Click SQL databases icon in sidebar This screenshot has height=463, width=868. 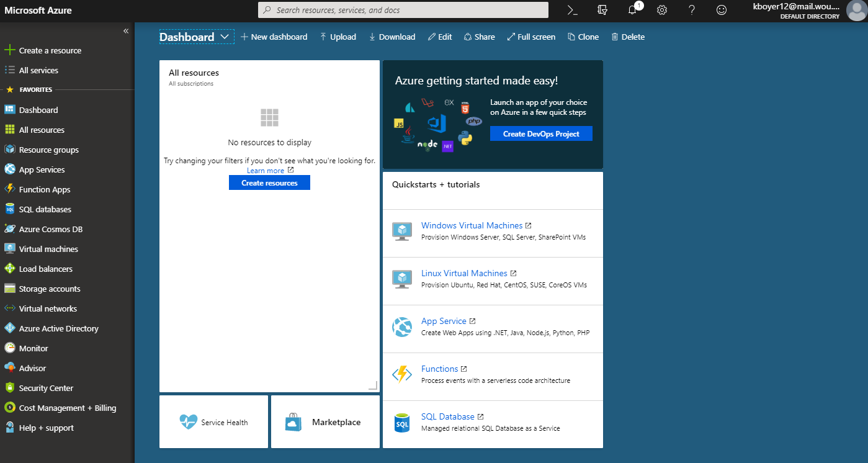9,209
